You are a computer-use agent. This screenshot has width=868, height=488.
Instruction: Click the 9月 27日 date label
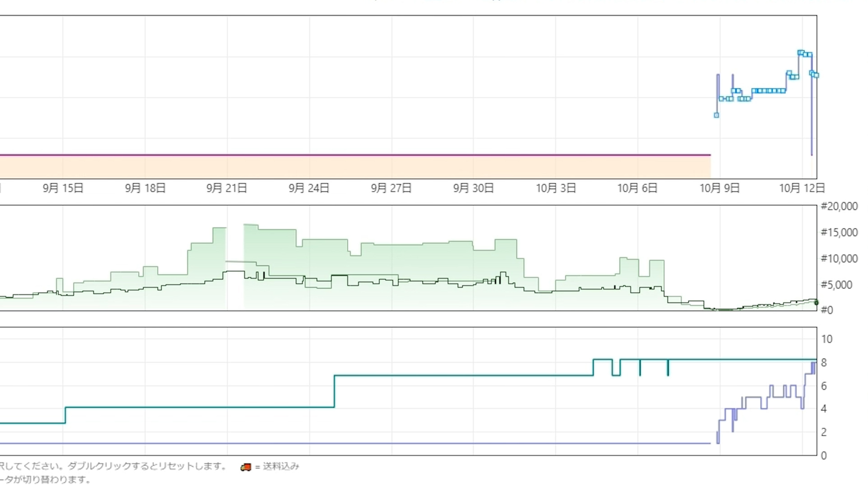(391, 188)
